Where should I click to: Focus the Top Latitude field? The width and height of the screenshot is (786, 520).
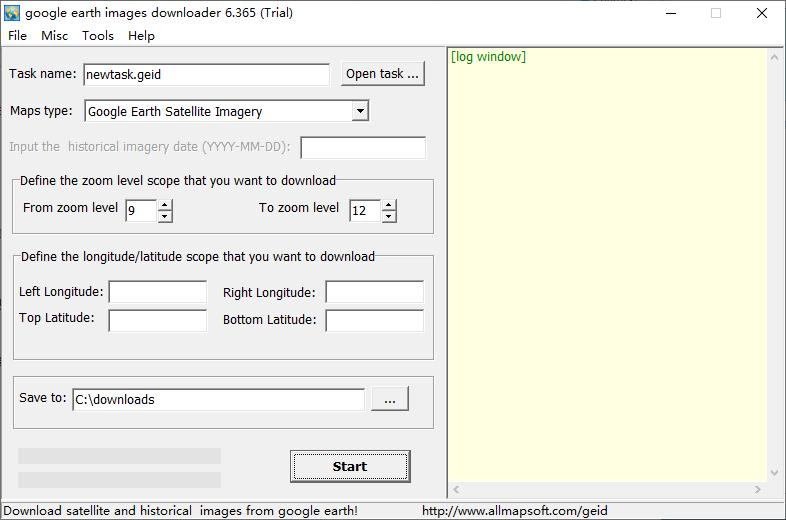point(158,320)
